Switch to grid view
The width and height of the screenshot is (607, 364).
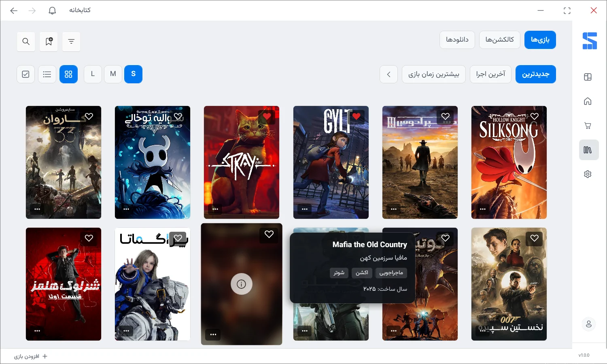68,74
